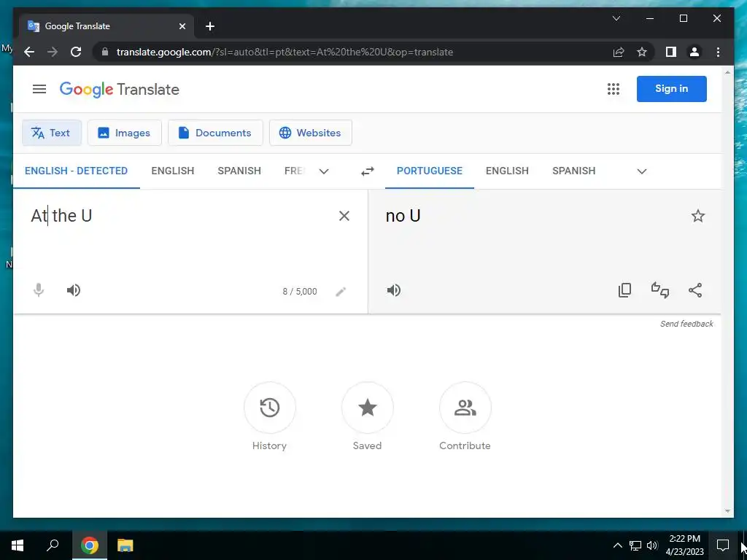Rate this translation

[x=659, y=290]
